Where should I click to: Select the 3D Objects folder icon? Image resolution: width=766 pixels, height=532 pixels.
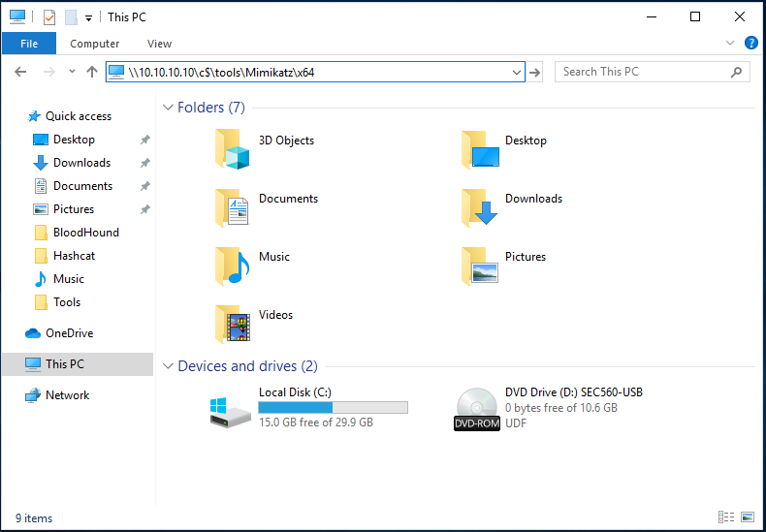[x=233, y=149]
